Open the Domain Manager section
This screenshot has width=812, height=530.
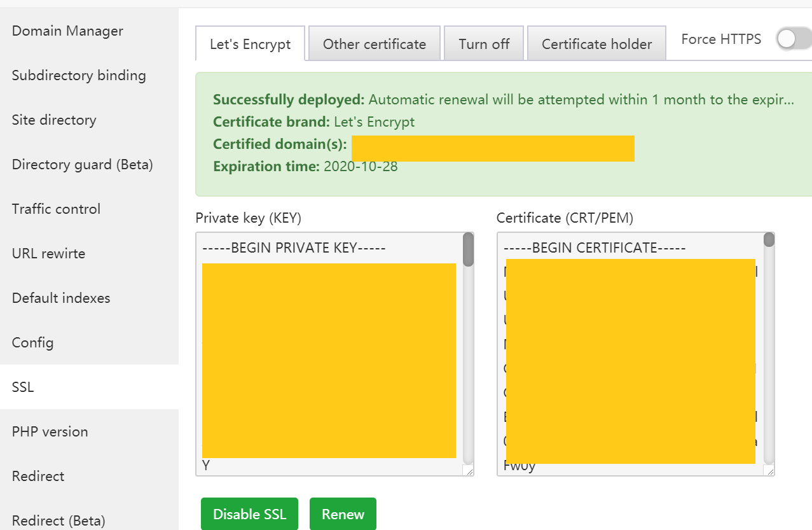click(x=67, y=31)
